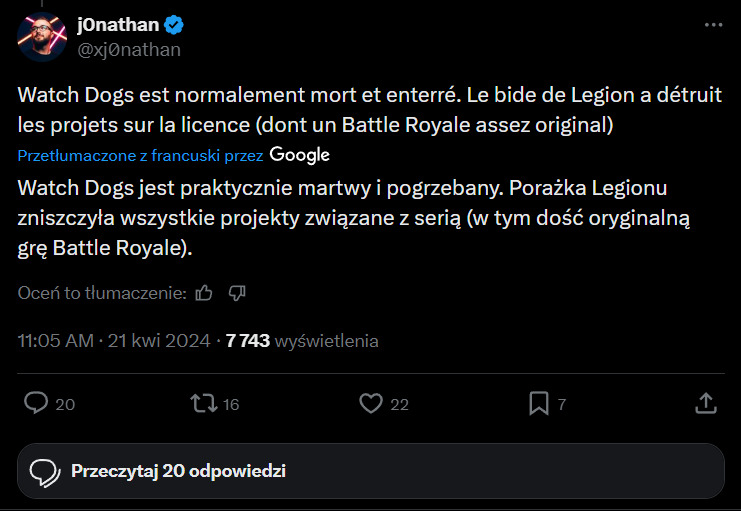This screenshot has height=511, width=741.
Task: Click the Oceń to tłumaczenie label
Action: [102, 293]
